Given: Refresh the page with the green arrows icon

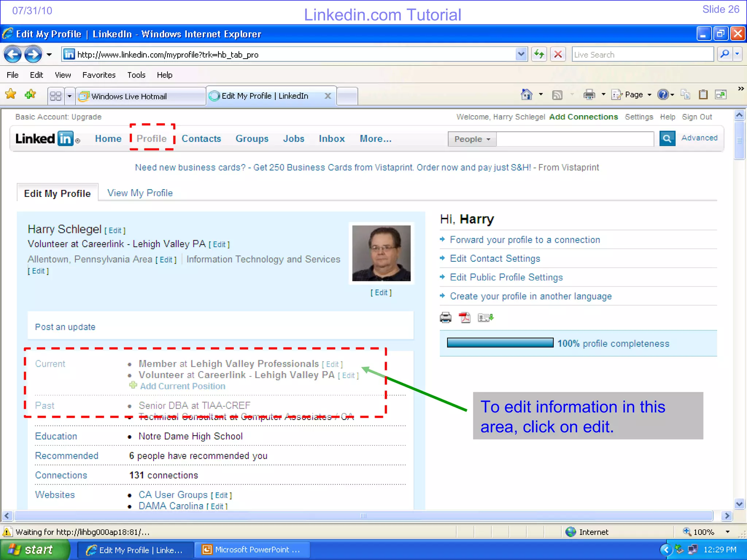Looking at the screenshot, I should click(x=539, y=54).
